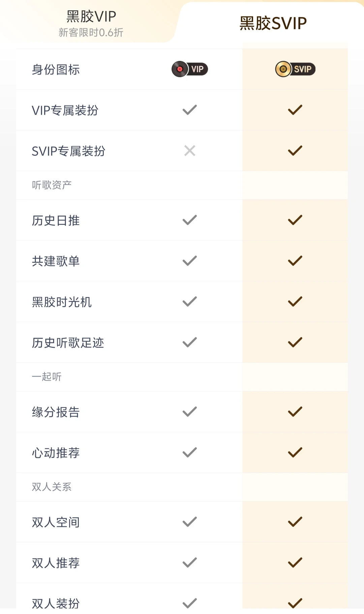Screen dimensions: 364x614
Task: Tap the 双人装扮 feature label
Action: pyautogui.click(x=56, y=603)
